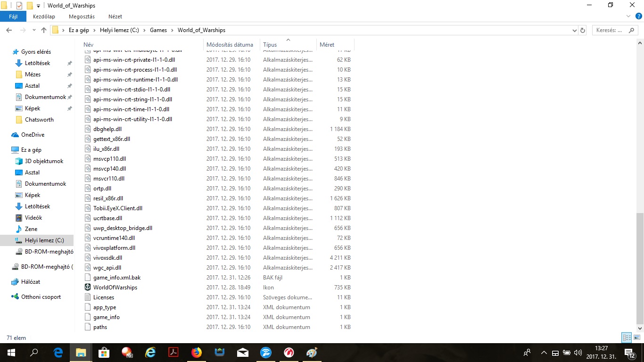Refresh the World_of_Warships folder
644x362 pixels.
tap(583, 30)
